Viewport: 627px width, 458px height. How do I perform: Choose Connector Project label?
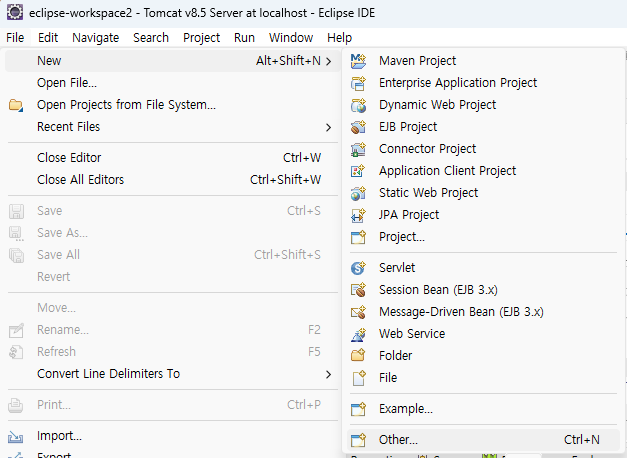click(x=427, y=149)
